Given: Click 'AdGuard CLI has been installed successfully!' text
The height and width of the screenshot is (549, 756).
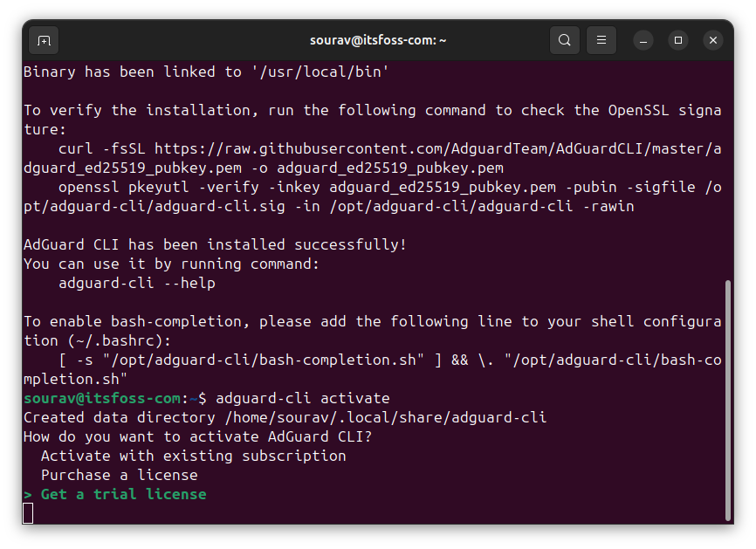Looking at the screenshot, I should pos(213,244).
